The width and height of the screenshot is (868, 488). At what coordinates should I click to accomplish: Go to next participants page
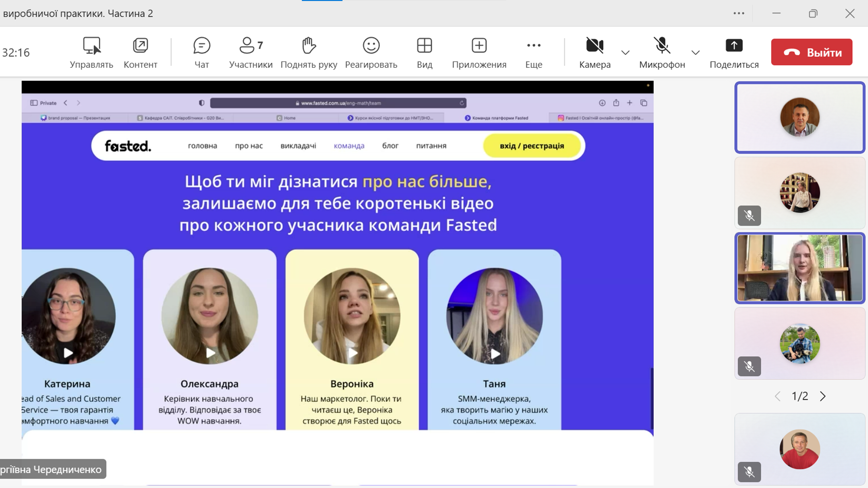point(823,396)
